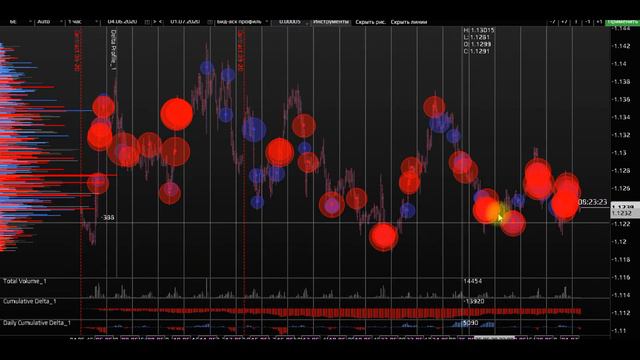Click the +1 day button
This screenshot has width=640, height=360.
pos(599,22)
